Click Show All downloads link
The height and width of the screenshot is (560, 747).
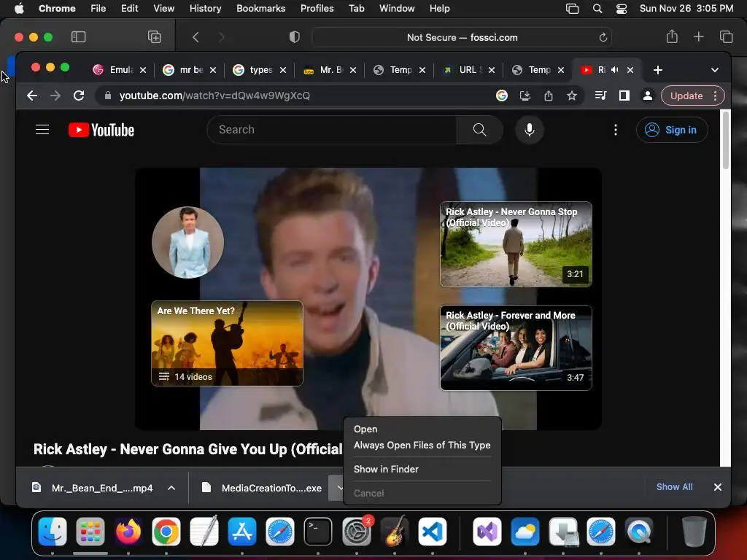(674, 486)
